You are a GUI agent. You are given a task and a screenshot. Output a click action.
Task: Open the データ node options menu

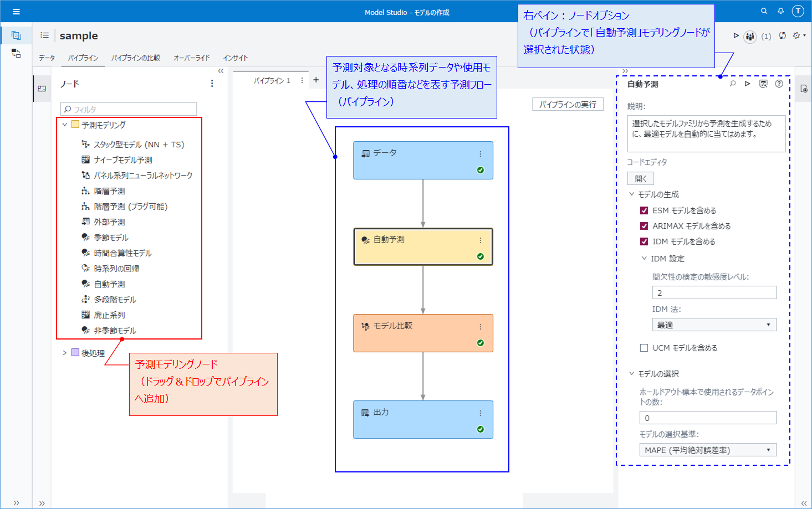click(x=480, y=154)
